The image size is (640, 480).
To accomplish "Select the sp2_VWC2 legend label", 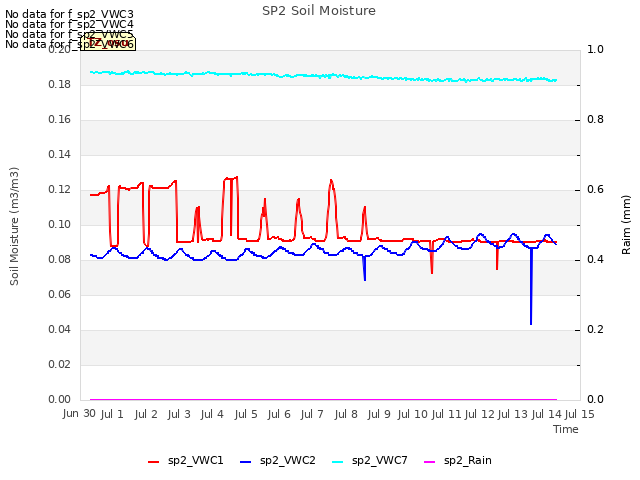I will click(x=288, y=460).
